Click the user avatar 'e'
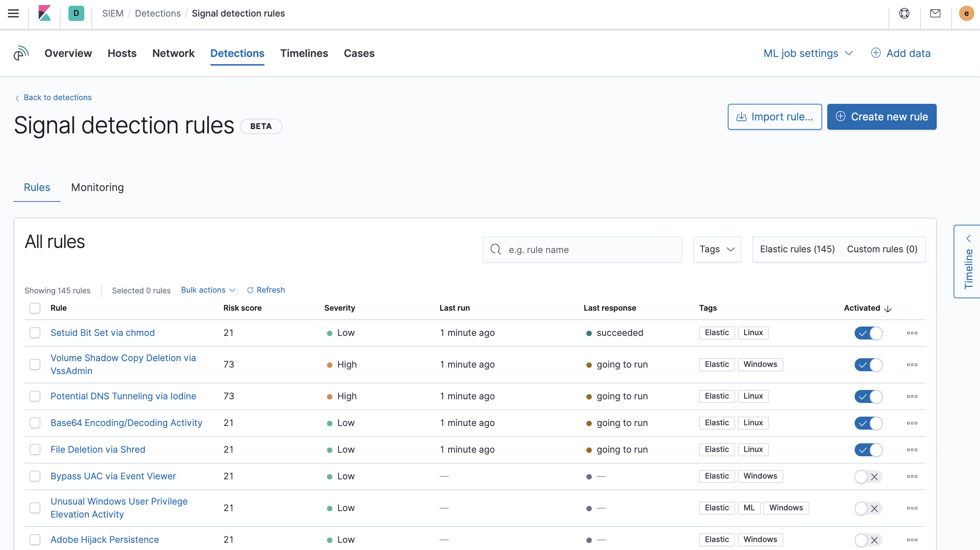Image resolution: width=980 pixels, height=550 pixels. coord(966,13)
